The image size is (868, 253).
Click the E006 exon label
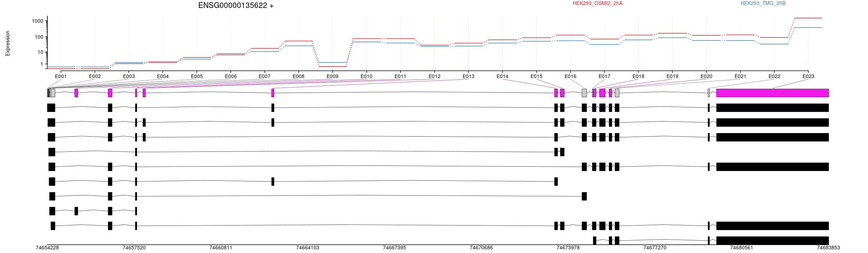[x=231, y=76]
